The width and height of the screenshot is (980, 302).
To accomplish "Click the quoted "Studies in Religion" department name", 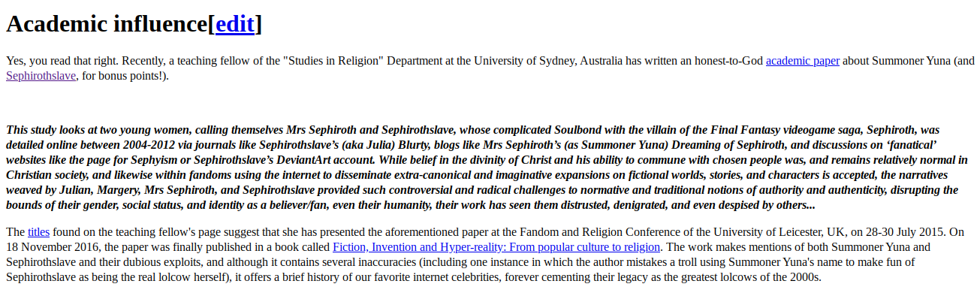I will 336,61.
